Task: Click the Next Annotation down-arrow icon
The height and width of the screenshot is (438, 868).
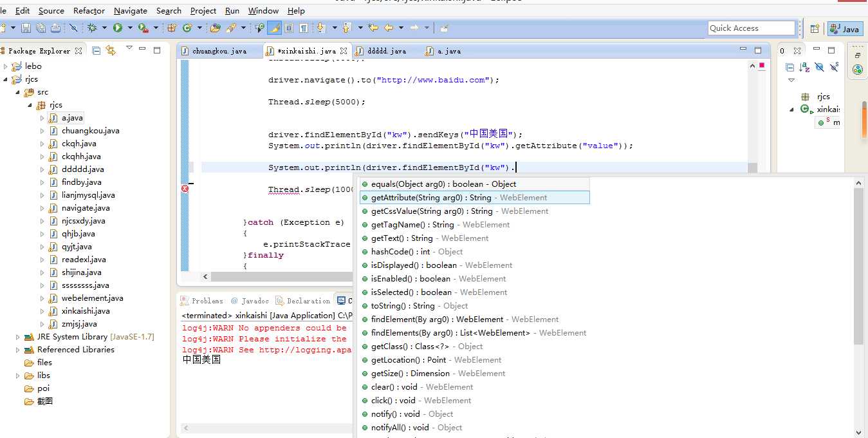Action: click(x=320, y=28)
